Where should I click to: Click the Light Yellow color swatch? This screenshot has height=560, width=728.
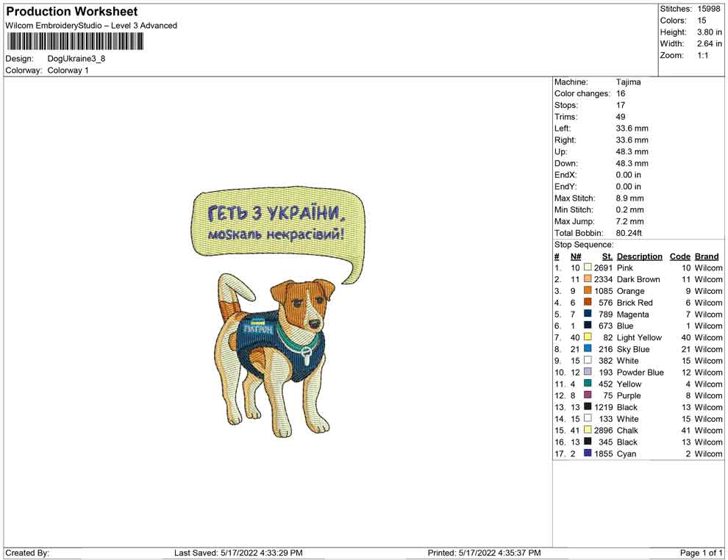588,337
